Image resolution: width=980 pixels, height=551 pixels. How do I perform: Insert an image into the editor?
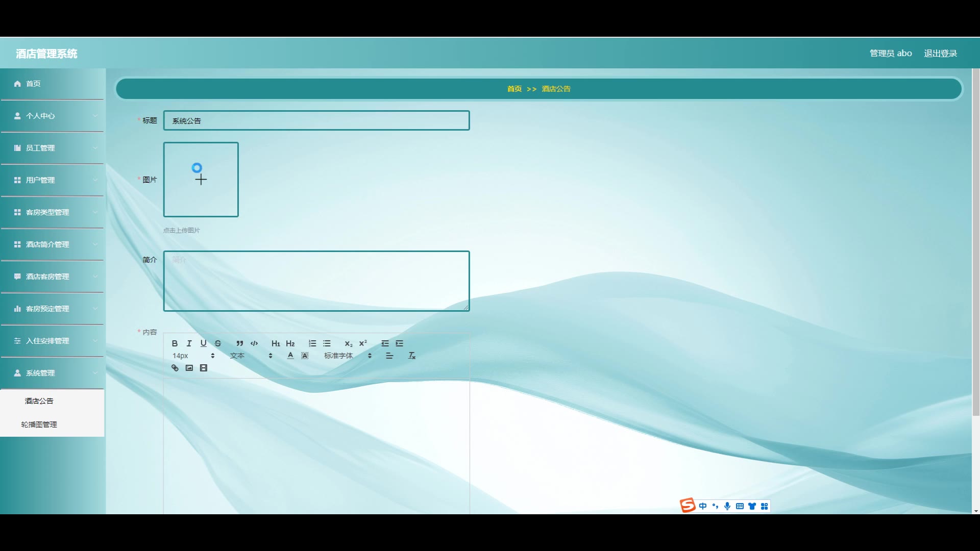(189, 368)
